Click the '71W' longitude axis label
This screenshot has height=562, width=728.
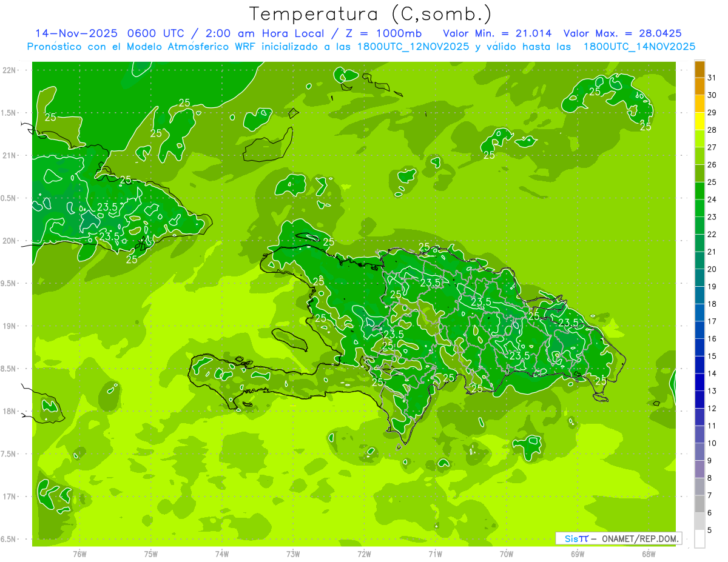tap(435, 554)
